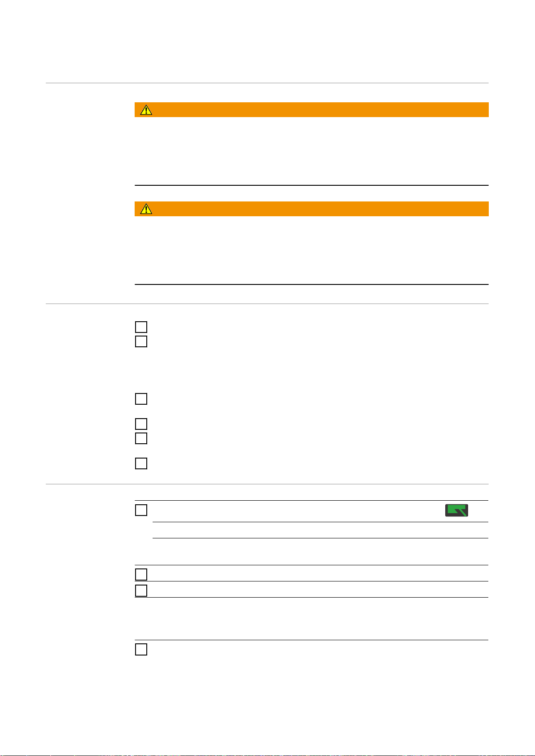Click the narrow blank sub-row below the green icon
Viewport: 535px width, 756px height.
[320, 530]
